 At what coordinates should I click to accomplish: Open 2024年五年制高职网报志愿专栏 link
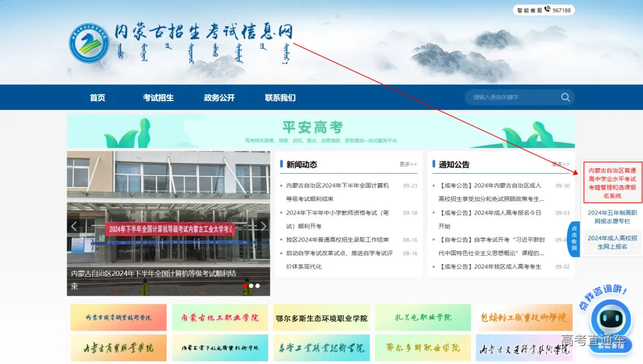click(612, 216)
